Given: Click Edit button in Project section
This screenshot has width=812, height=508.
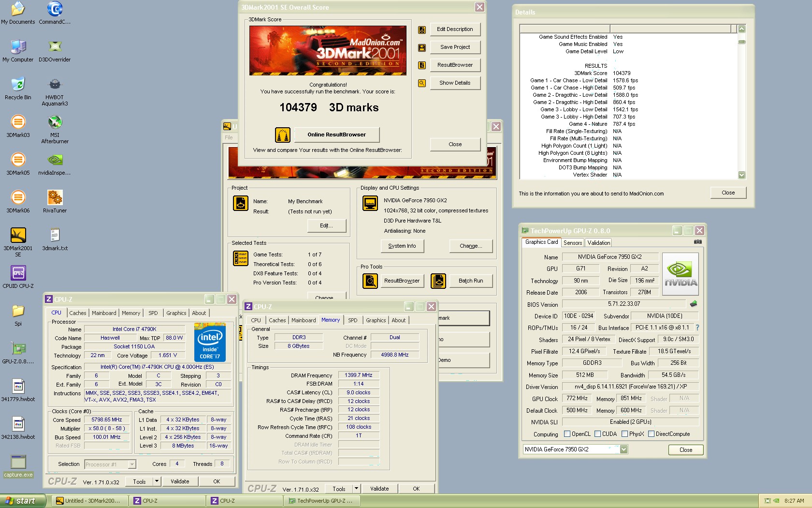Looking at the screenshot, I should pos(326,225).
